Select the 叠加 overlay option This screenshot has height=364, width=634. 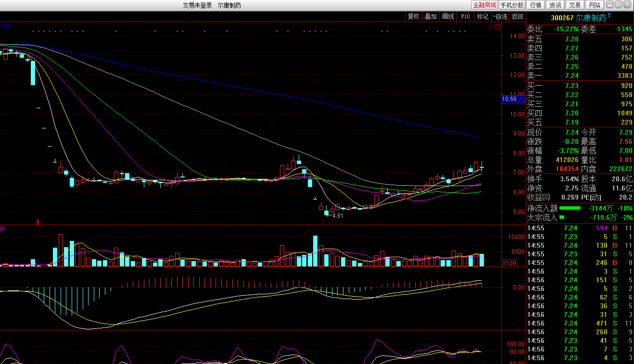tap(431, 16)
